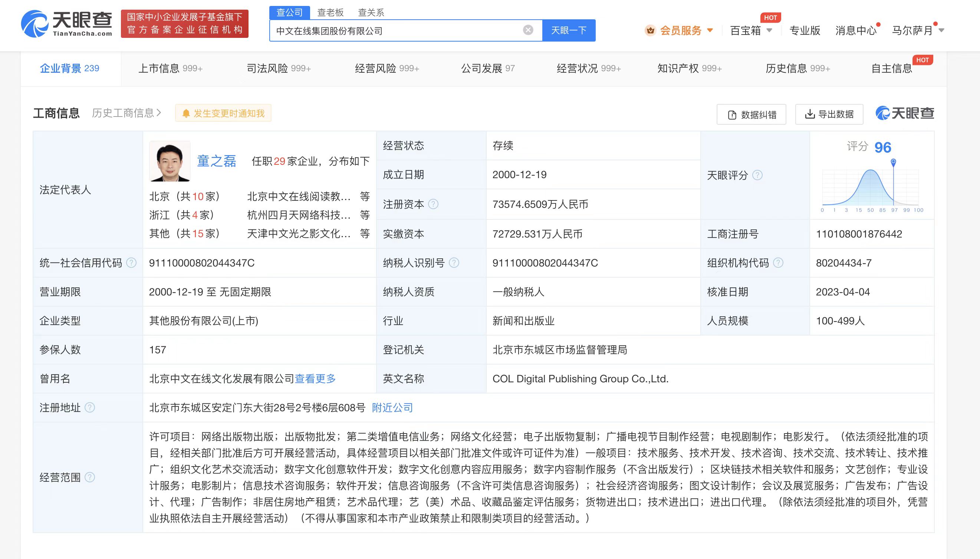Screen dimensions: 980x559
Task: Click the 核准日期 value 2023-04-04
Action: click(843, 292)
